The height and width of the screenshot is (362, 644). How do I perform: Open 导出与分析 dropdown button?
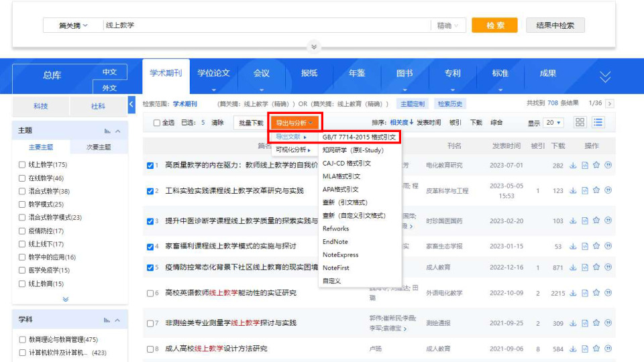pyautogui.click(x=294, y=123)
